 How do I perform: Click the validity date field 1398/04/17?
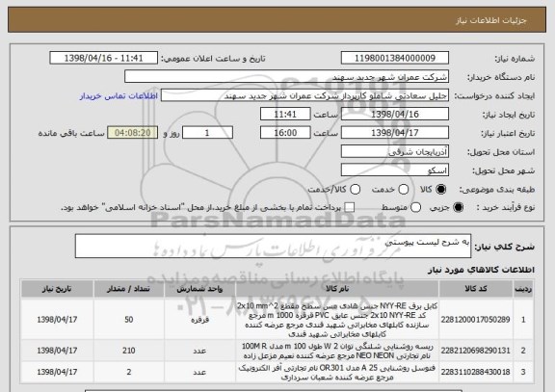pos(395,133)
